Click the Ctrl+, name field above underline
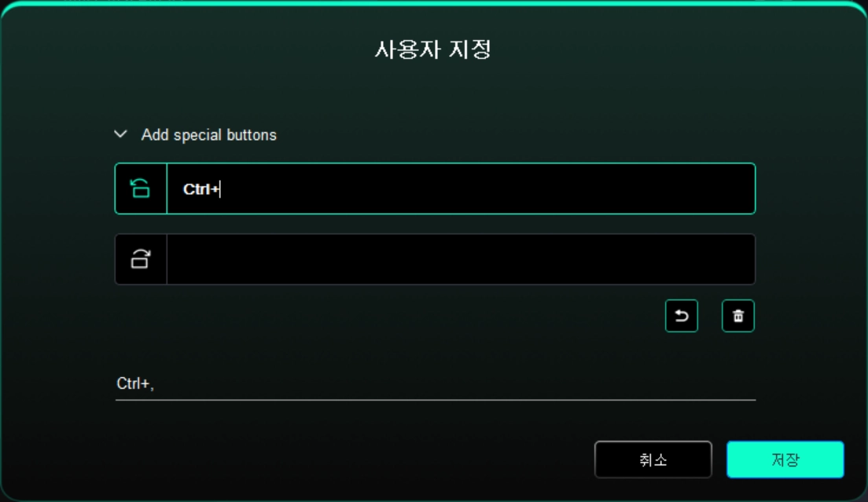This screenshot has height=502, width=868. (x=435, y=383)
